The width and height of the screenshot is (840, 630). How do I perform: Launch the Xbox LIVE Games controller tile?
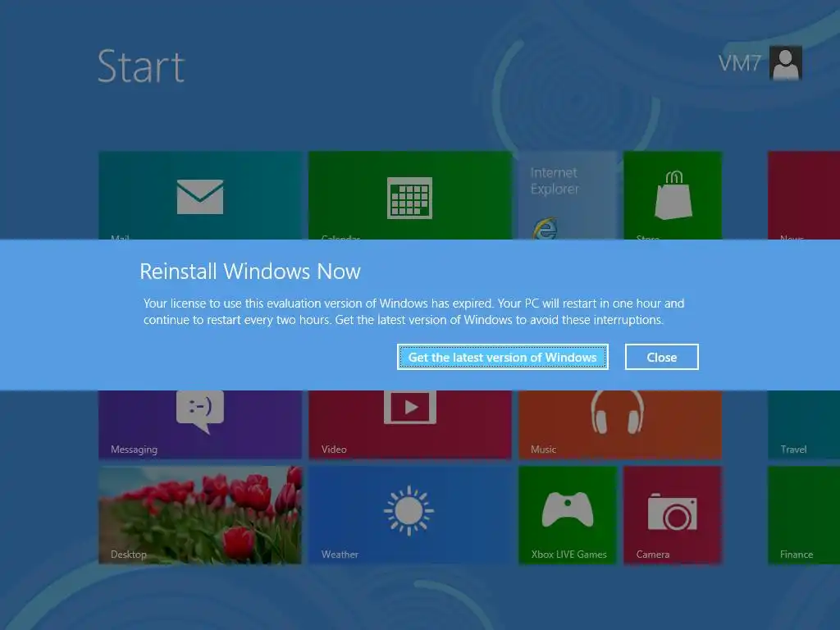568,515
